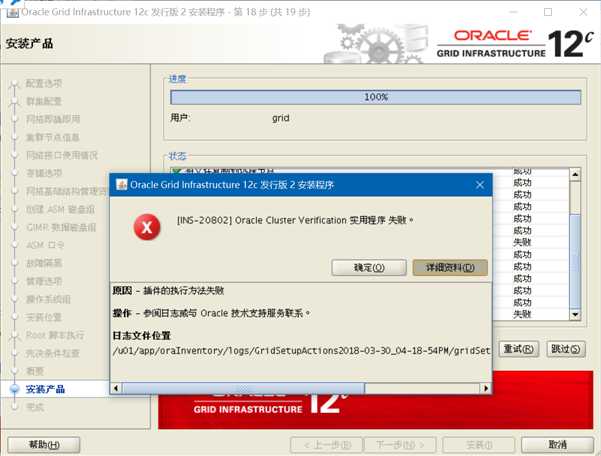Select the 网络接口使用情况 step in the sidebar
This screenshot has height=456, width=601.
(62, 155)
